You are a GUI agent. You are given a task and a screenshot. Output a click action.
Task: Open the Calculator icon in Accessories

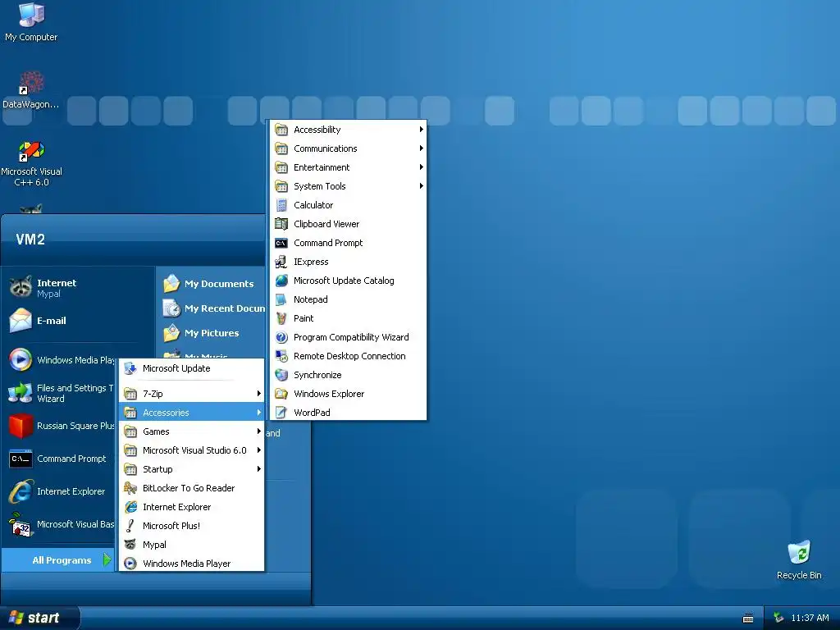[x=348, y=205]
